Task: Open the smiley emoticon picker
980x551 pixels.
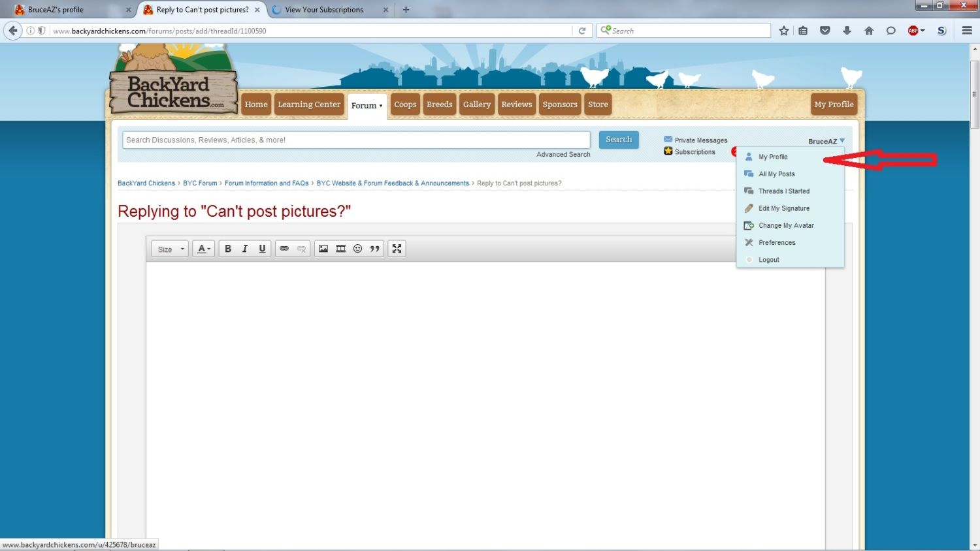Action: pos(357,249)
